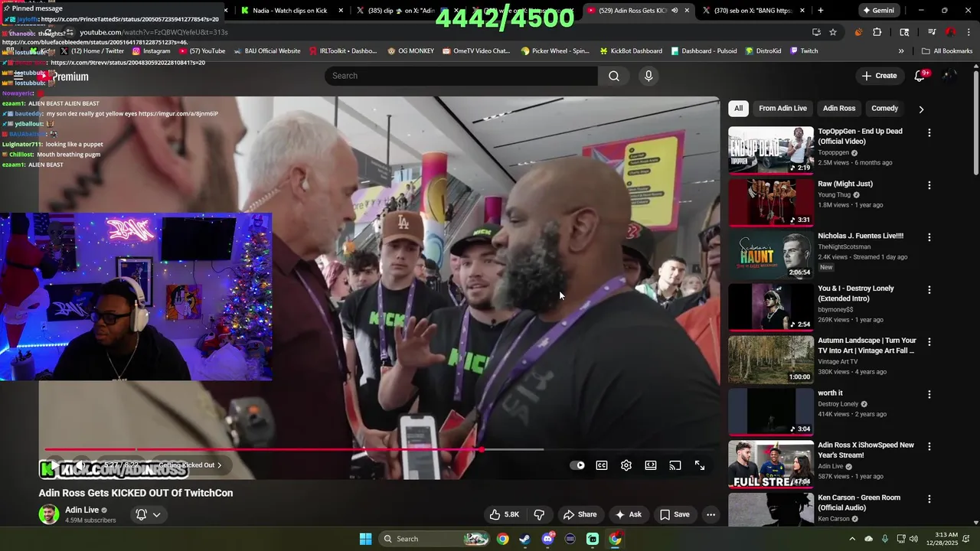Bookmark this page with star icon
Image resolution: width=980 pixels, height=551 pixels.
click(833, 32)
